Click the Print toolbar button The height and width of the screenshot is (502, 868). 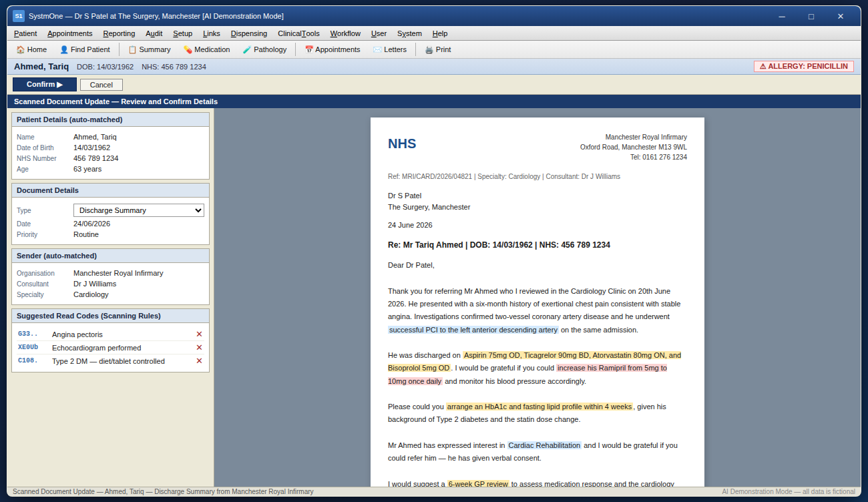tap(437, 49)
